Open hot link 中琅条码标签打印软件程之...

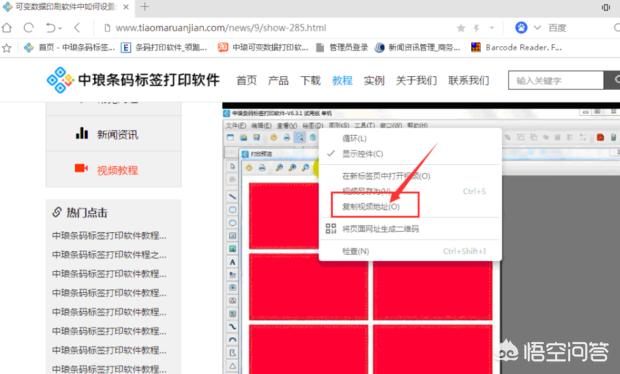click(109, 255)
